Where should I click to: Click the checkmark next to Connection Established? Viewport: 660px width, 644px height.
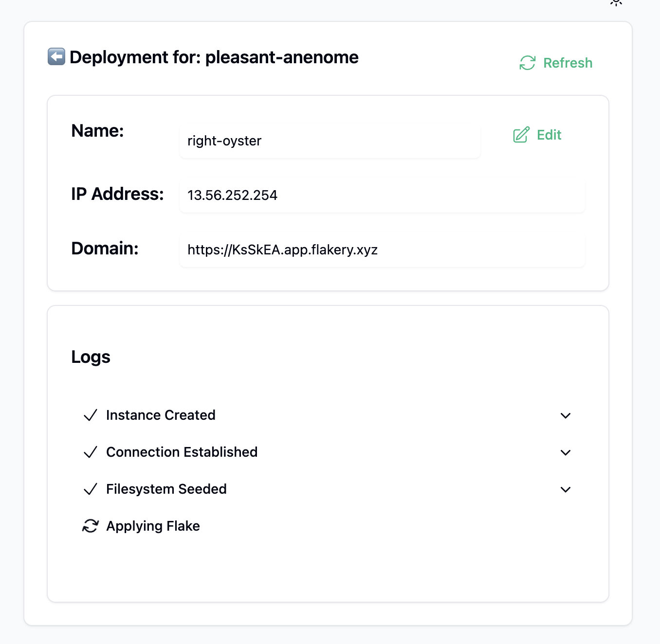pos(90,452)
